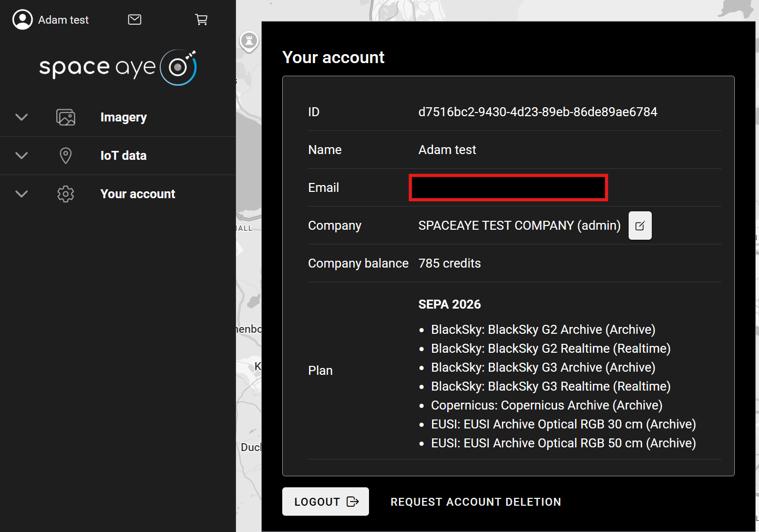Screen dimensions: 759x532
Task: Click the Name value Adam test
Action: (447, 150)
